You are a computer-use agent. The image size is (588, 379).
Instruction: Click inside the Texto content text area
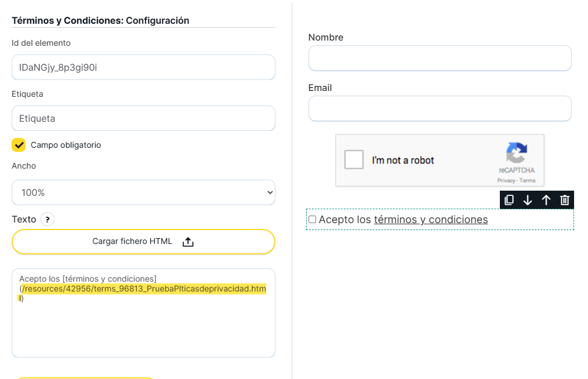coord(143,330)
